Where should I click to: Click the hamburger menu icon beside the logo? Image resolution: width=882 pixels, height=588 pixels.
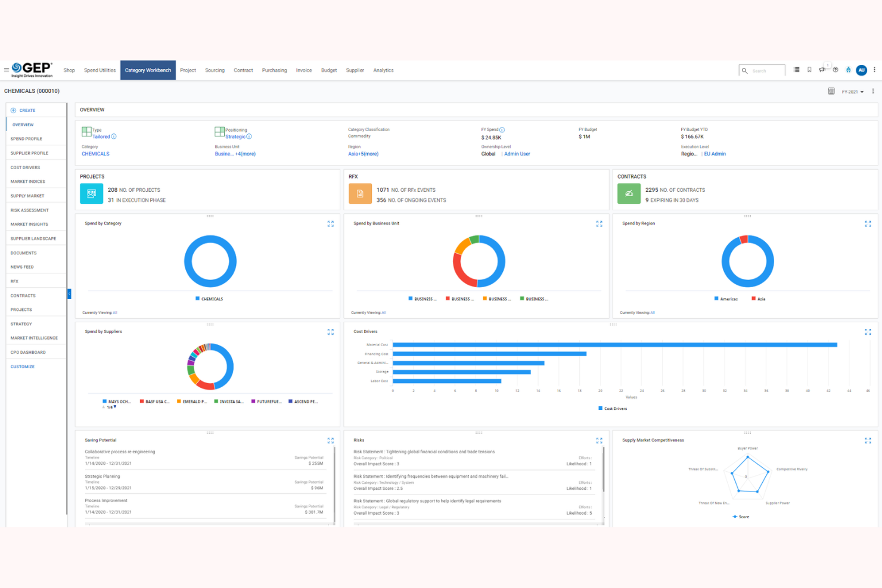pos(7,69)
